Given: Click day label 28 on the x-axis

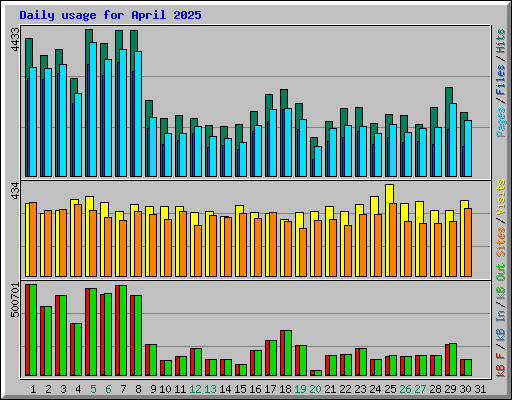Looking at the screenshot, I should pyautogui.click(x=435, y=389).
